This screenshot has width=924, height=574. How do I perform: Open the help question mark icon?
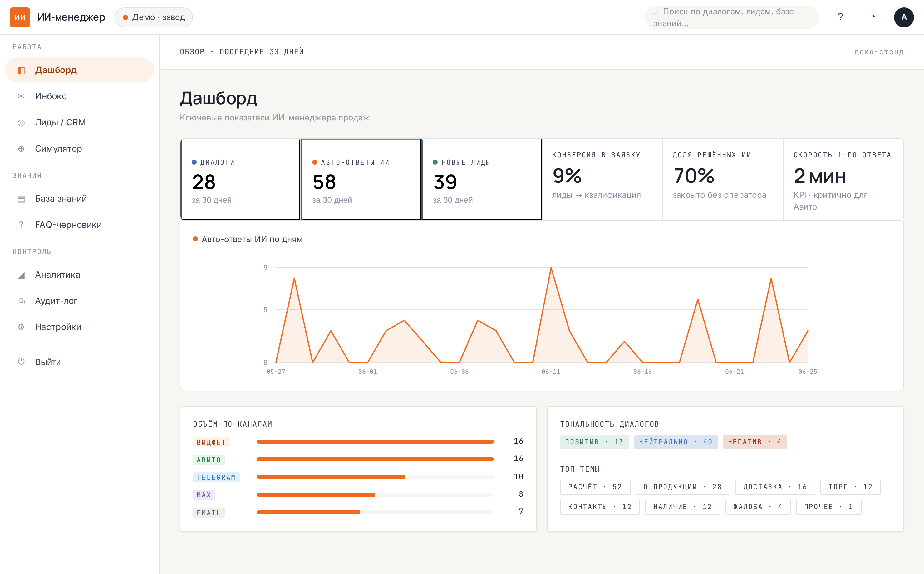tap(840, 17)
